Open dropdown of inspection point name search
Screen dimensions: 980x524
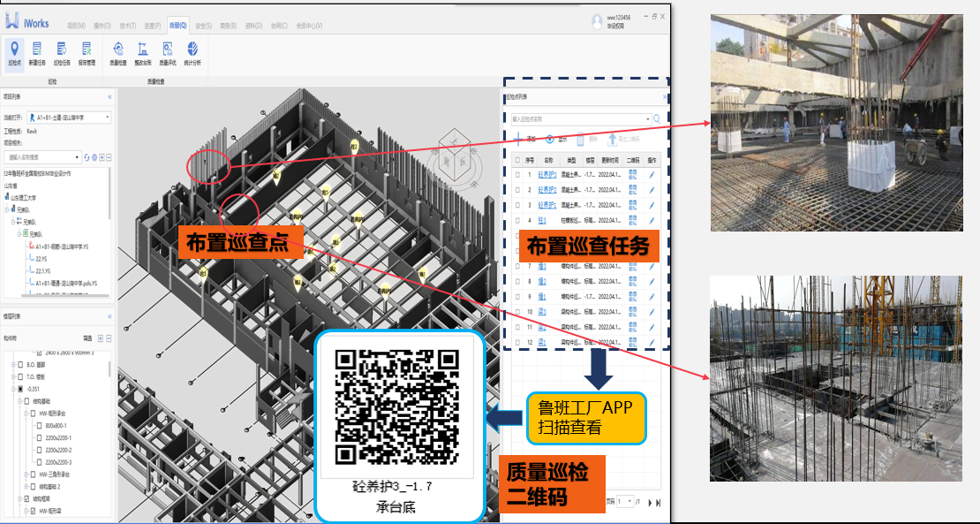647,118
